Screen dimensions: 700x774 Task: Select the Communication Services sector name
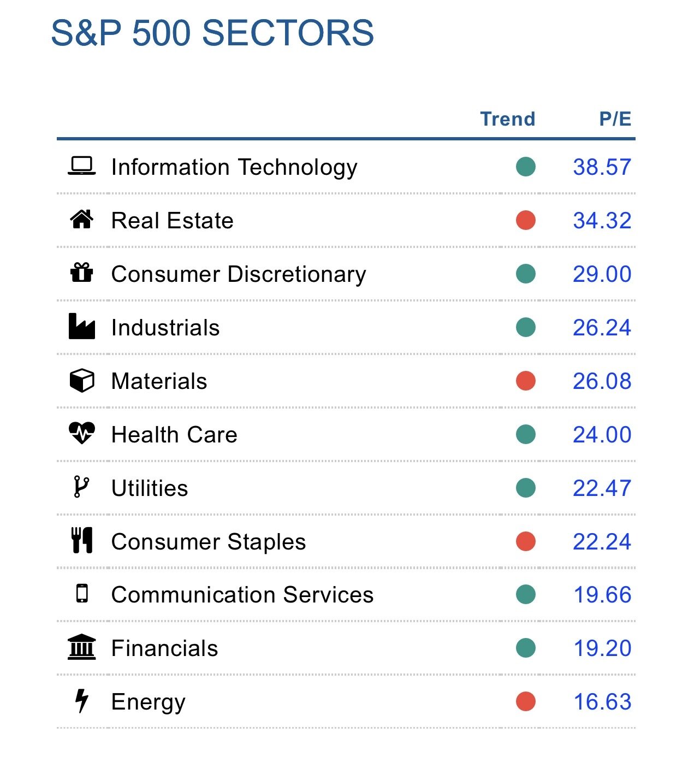pyautogui.click(x=242, y=595)
